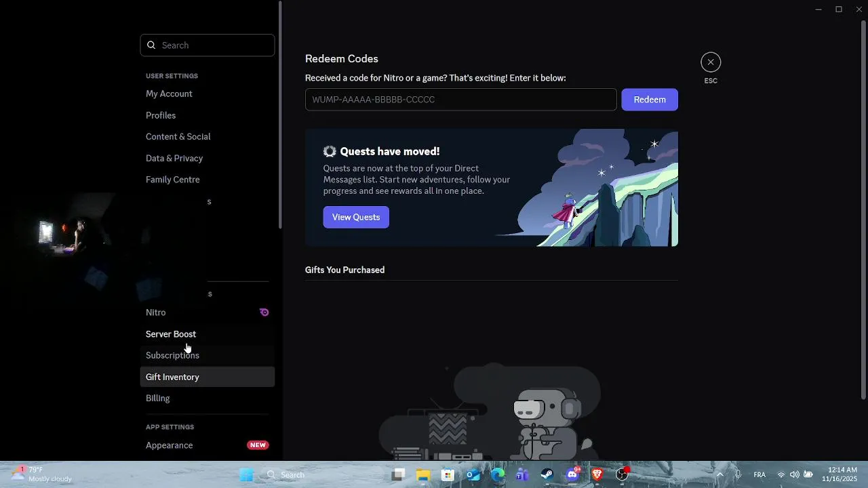Click the main content vertical scrollbar
This screenshot has width=868, height=488.
[863, 210]
